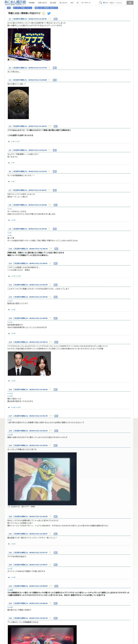Open the 星のデデデ image in post 1
The height and width of the screenshot is (644, 138).
pos(29,44)
